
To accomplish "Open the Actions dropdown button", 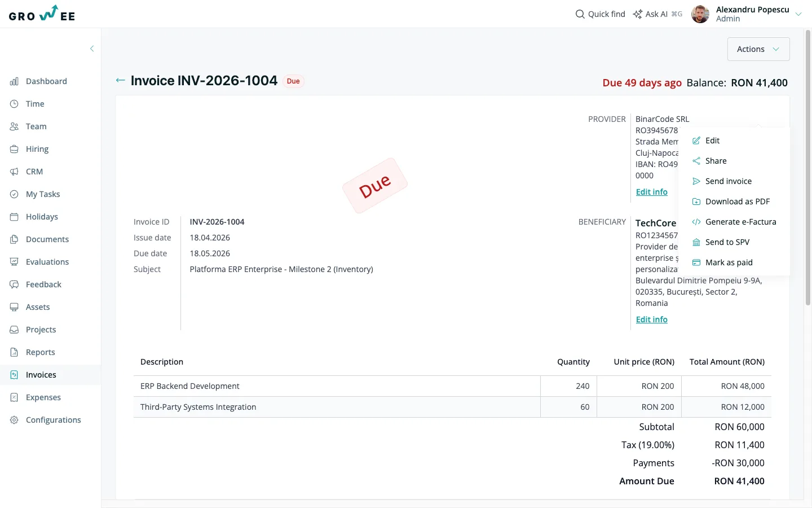I will point(758,49).
